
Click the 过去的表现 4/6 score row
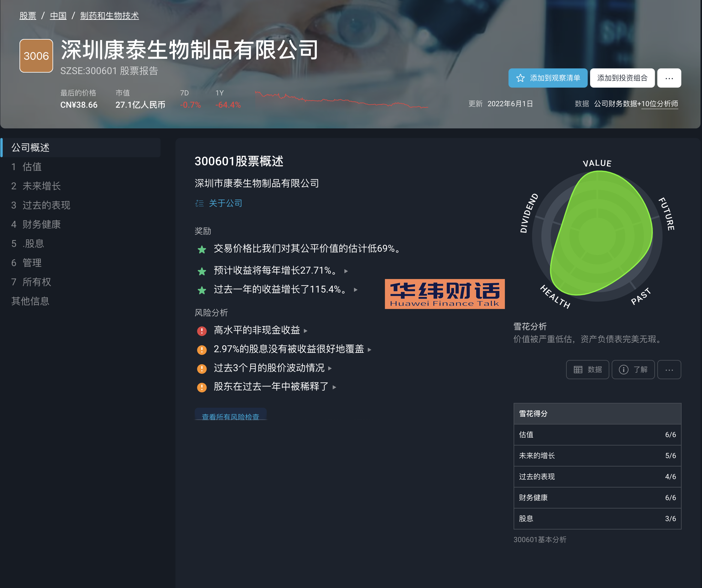[597, 477]
